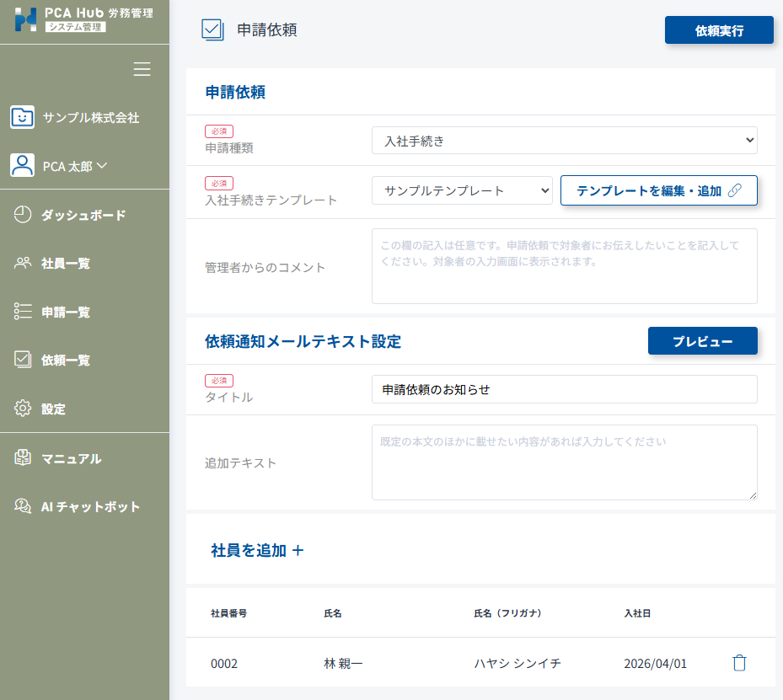
Task: Click the AI チャットボット chat icon
Action: tap(23, 506)
